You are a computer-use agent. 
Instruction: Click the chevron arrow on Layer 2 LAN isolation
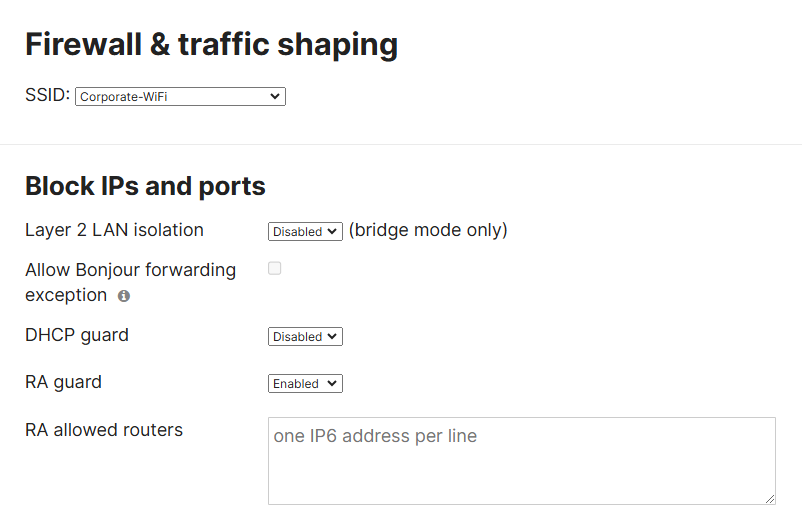pyautogui.click(x=332, y=231)
